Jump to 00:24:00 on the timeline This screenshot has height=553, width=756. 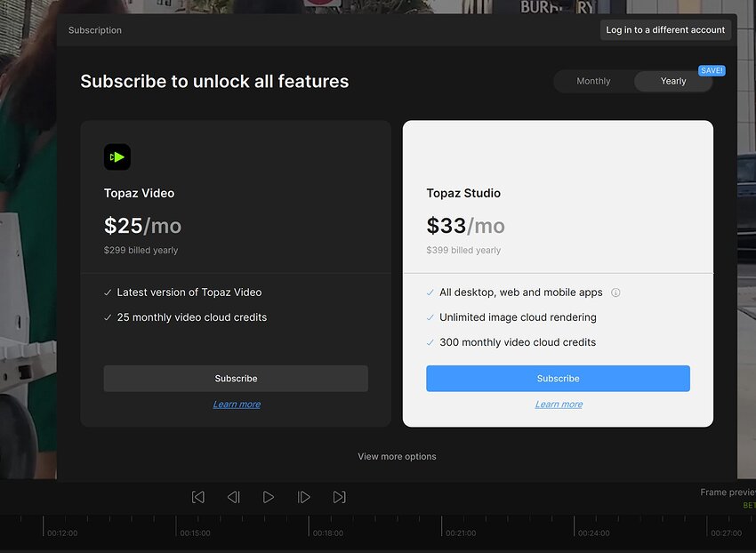[x=593, y=533]
